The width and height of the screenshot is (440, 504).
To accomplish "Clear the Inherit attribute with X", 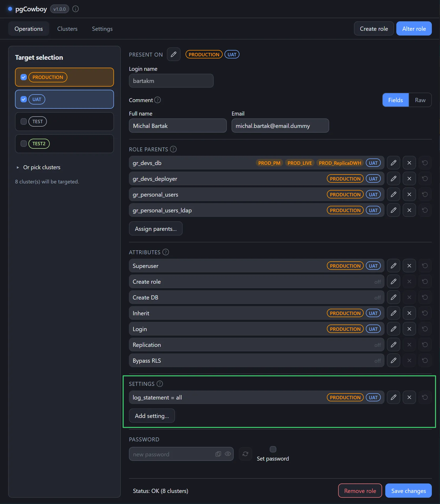I will tap(409, 313).
